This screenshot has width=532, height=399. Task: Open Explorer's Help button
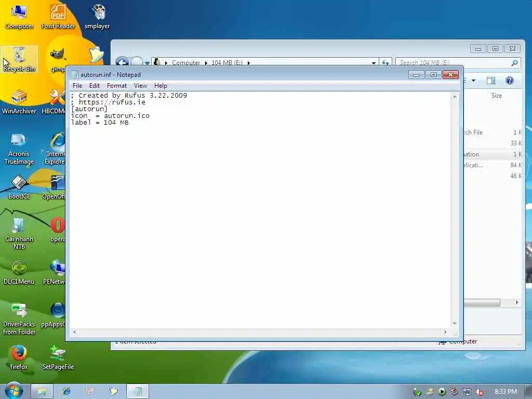pyautogui.click(x=509, y=81)
